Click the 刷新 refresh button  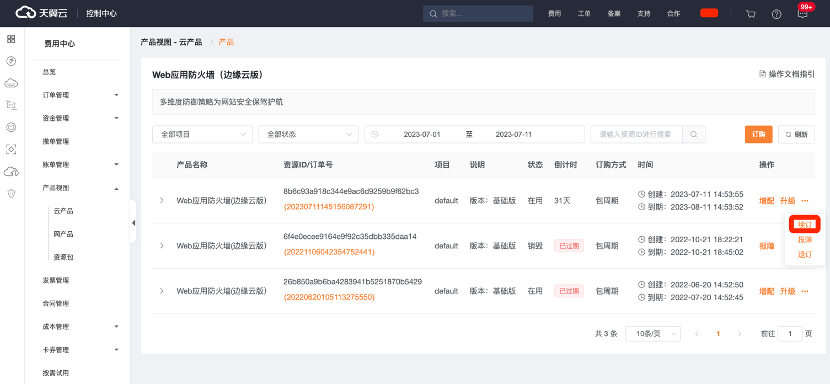796,135
